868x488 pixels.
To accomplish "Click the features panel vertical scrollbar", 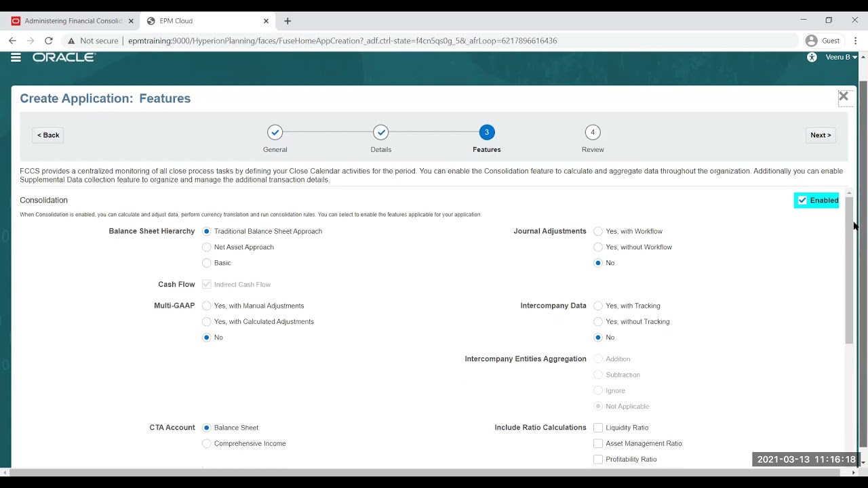I will pos(849,271).
